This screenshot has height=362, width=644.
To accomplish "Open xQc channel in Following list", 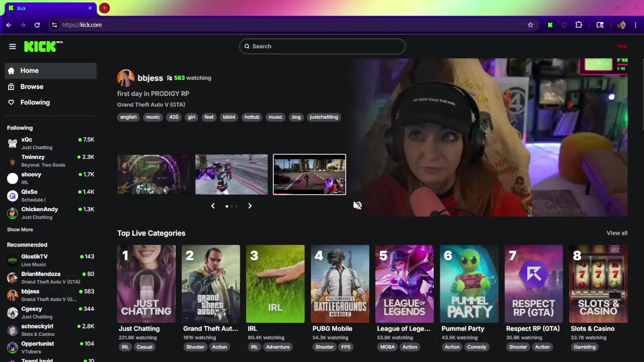I will [x=50, y=143].
